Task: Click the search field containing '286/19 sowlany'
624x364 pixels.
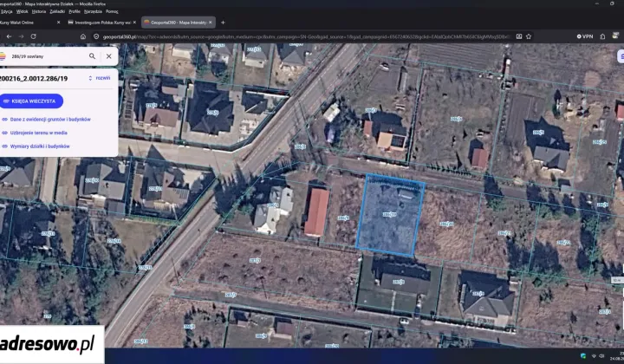Action: (x=48, y=56)
